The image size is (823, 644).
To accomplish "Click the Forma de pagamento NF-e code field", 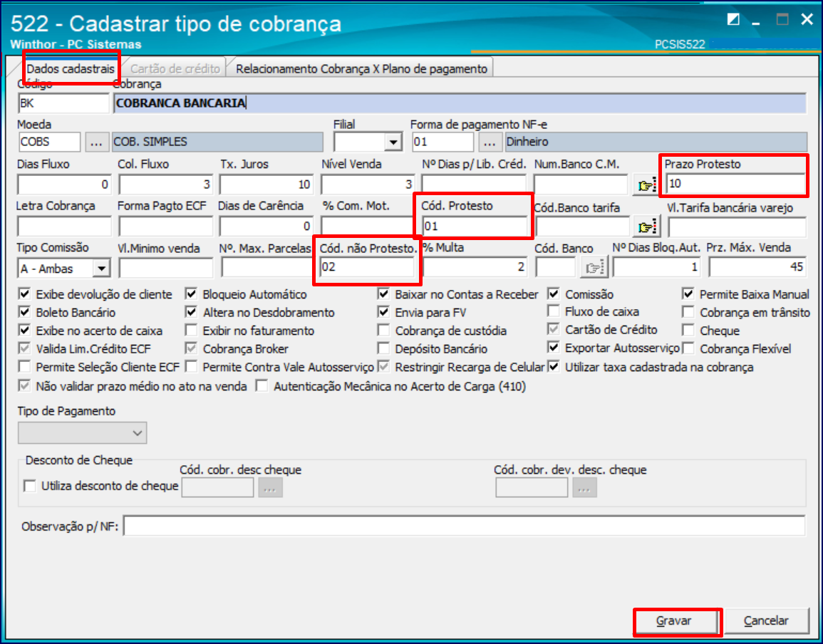I will click(442, 142).
